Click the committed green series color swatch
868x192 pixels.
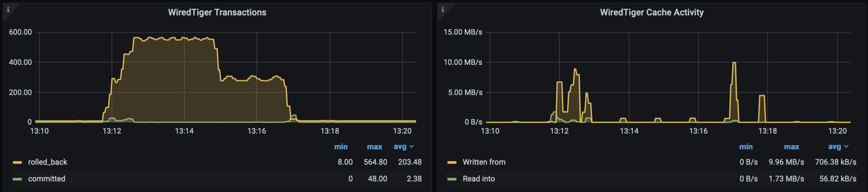click(17, 179)
